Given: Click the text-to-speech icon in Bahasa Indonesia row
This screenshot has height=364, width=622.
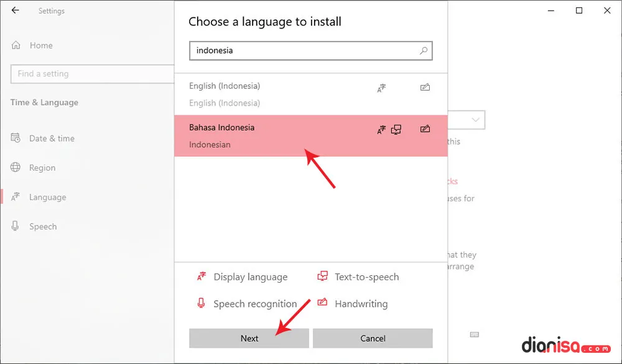Looking at the screenshot, I should [x=396, y=130].
